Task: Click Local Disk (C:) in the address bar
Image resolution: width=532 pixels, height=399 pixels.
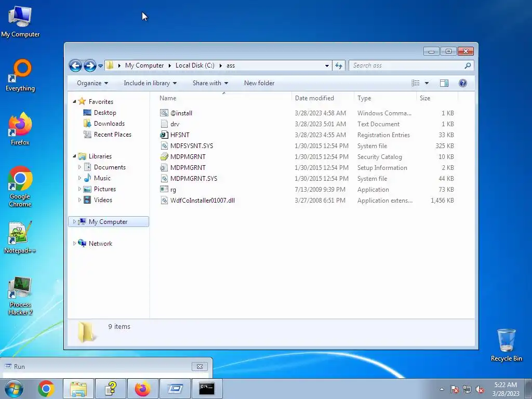Action: [x=195, y=65]
